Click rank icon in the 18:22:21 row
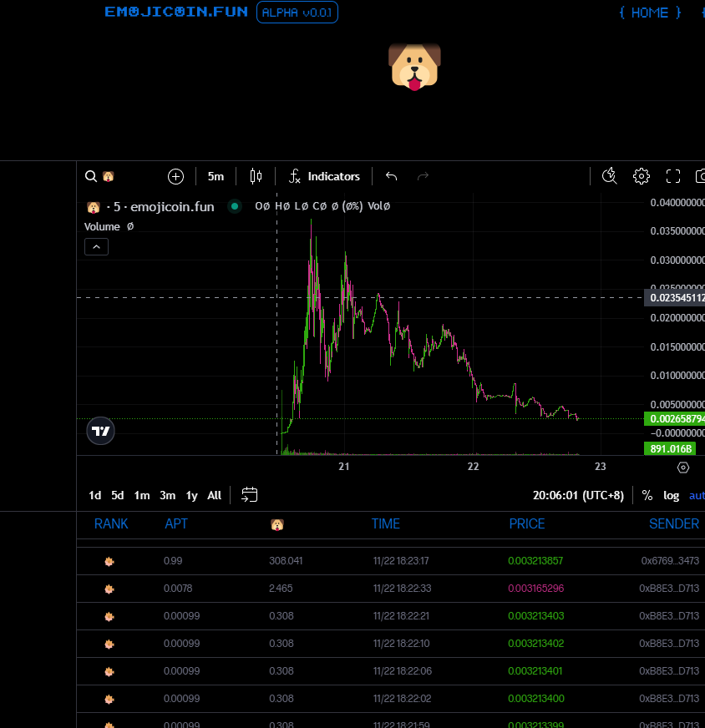The image size is (705, 728). coord(109,617)
